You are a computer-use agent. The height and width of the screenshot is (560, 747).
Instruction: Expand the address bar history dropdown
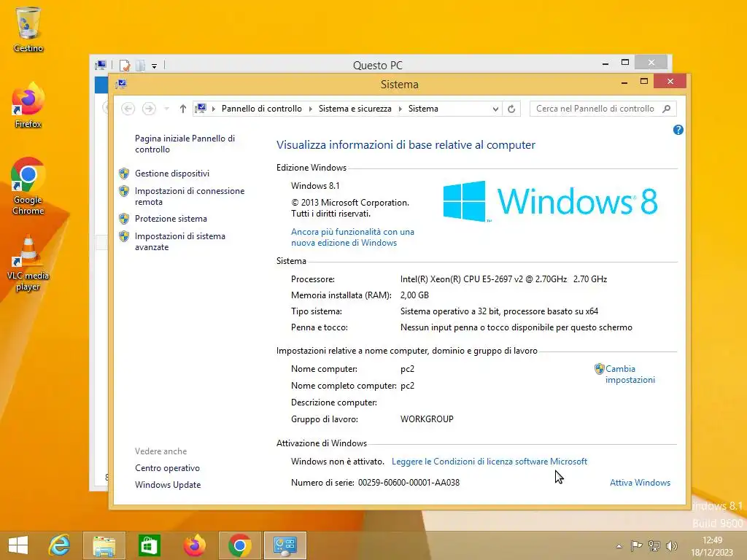point(495,109)
